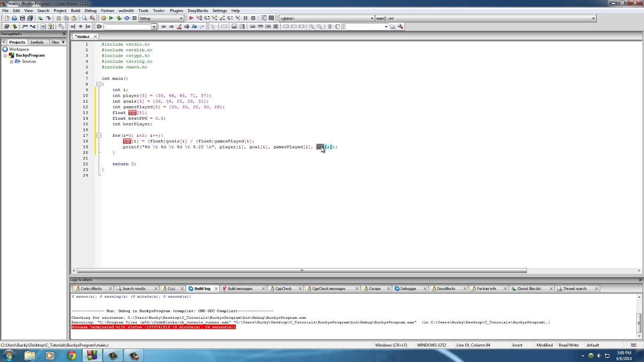The height and width of the screenshot is (362, 644).
Task: Click the red Process terminated log line
Action: [x=153, y=327]
